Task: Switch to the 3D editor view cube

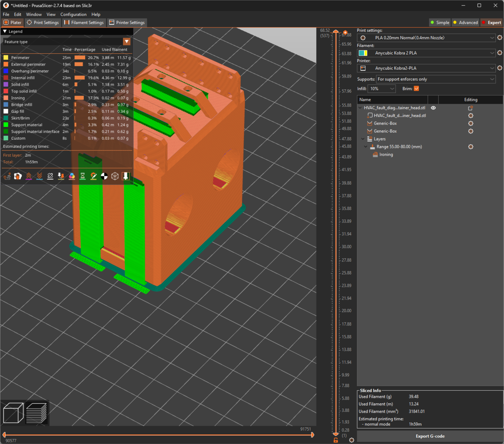Action: tap(13, 413)
